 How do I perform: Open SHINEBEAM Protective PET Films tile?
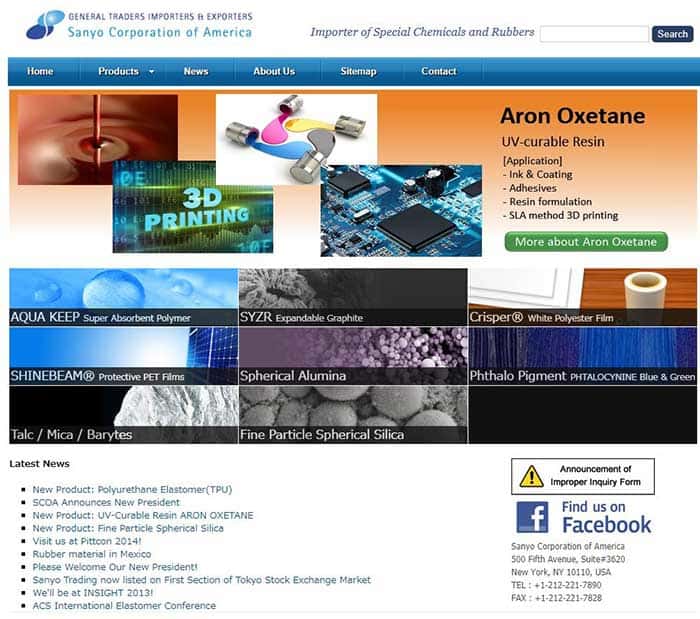124,356
